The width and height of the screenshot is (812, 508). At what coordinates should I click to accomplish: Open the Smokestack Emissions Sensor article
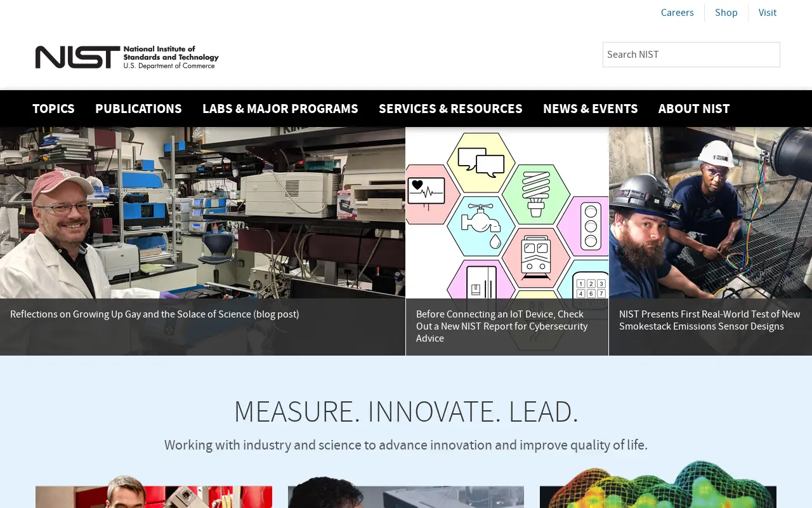tap(710, 320)
